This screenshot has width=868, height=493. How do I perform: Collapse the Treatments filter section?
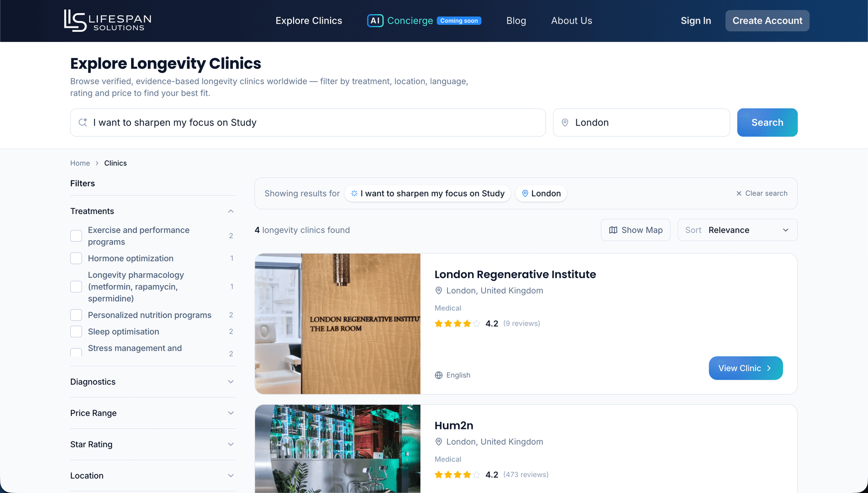[153, 211]
